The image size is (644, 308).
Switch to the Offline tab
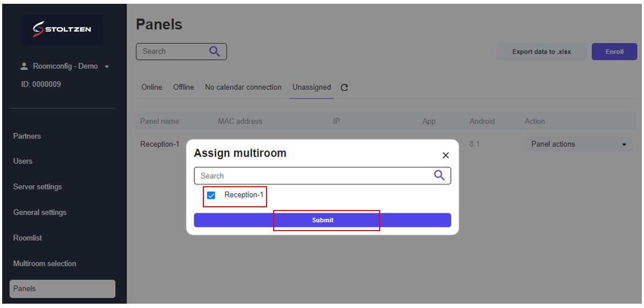pyautogui.click(x=184, y=87)
